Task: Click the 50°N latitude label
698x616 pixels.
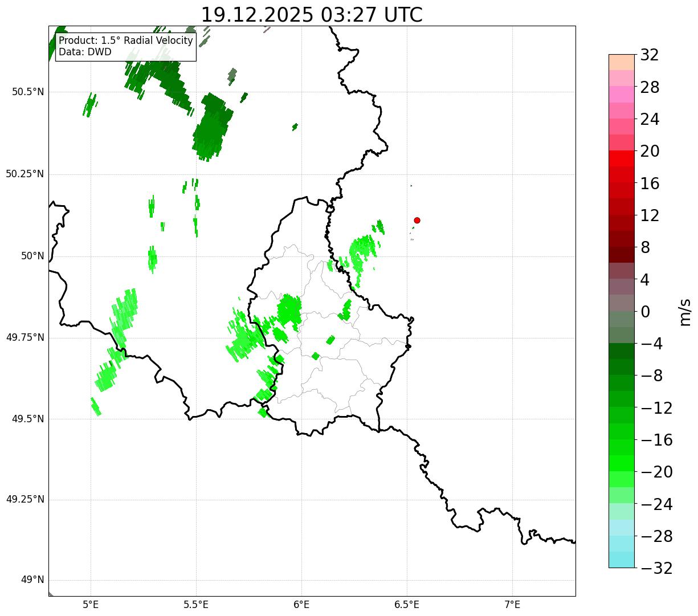Action: pyautogui.click(x=32, y=256)
